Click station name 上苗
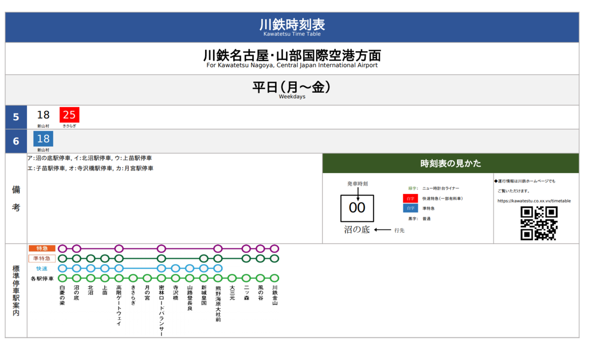The height and width of the screenshot is (364, 599). pos(105,290)
